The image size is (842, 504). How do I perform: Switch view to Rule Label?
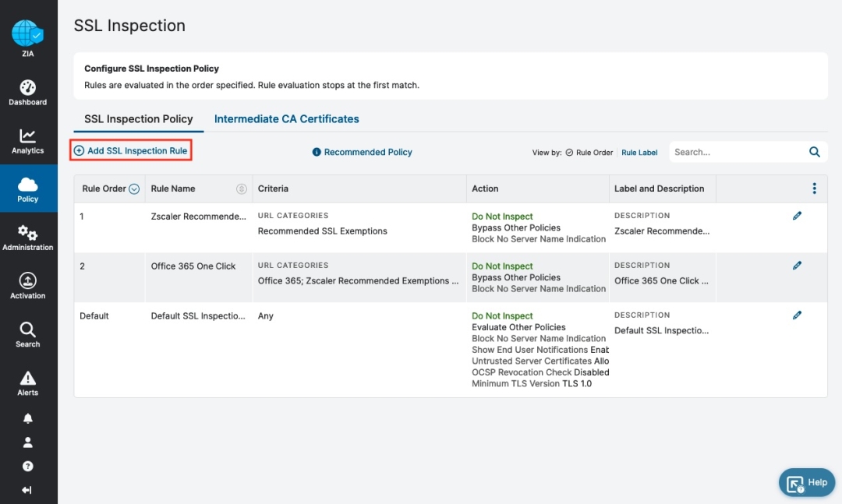pyautogui.click(x=639, y=153)
